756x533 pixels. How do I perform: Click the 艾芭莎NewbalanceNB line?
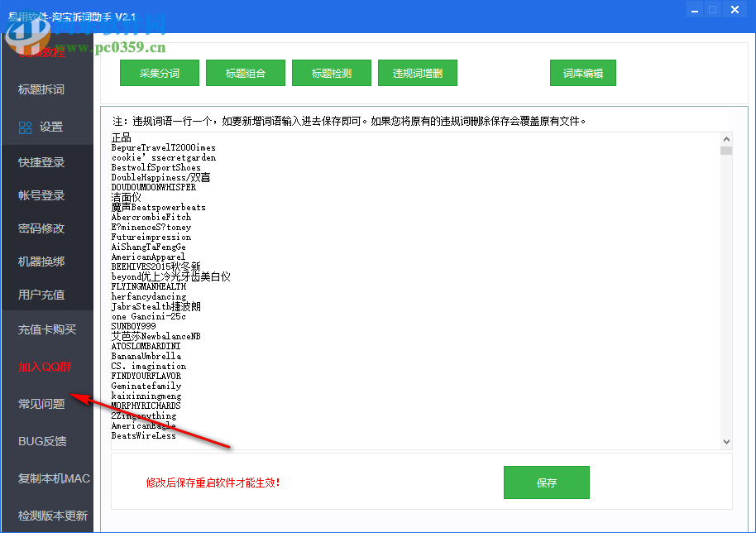pos(156,336)
